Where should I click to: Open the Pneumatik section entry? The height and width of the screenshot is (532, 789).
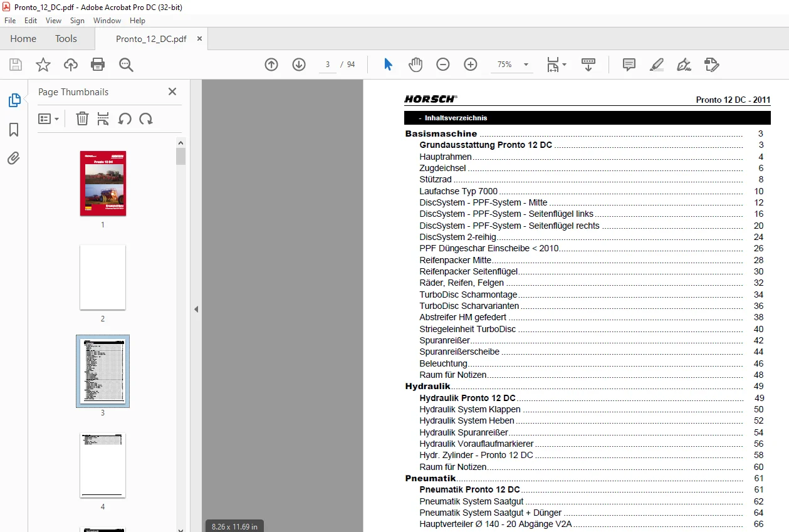pyautogui.click(x=431, y=479)
